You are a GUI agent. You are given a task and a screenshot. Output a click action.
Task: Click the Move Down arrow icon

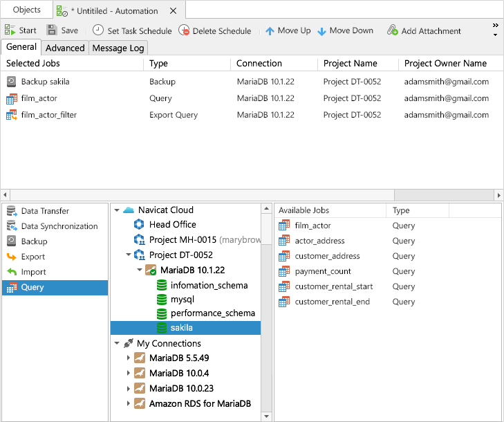(321, 31)
